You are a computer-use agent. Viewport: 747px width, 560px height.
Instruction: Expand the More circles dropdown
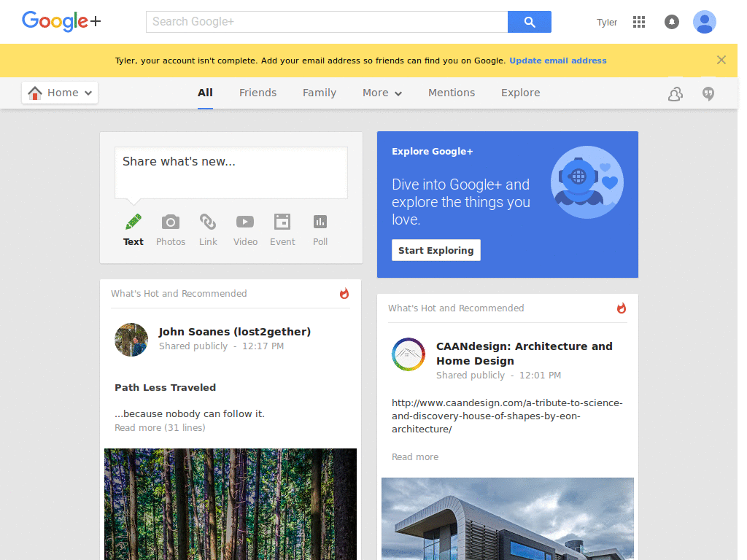point(382,93)
